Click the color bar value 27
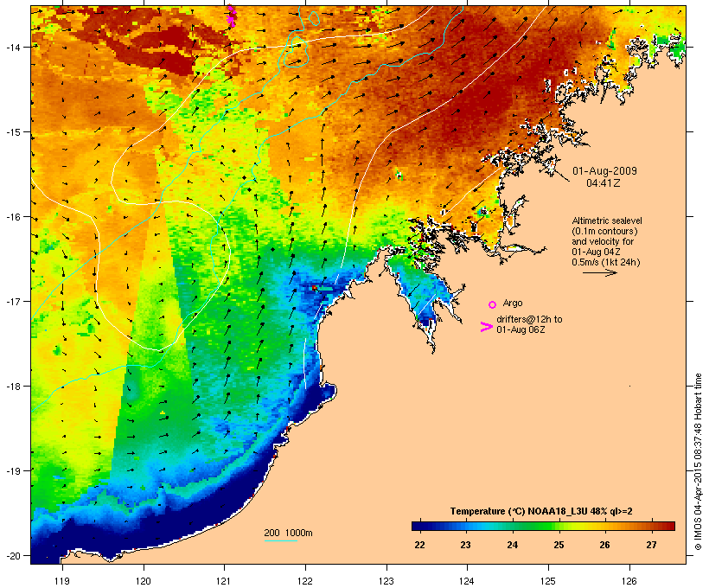Viewport: 709px width, 588px height. click(x=651, y=545)
